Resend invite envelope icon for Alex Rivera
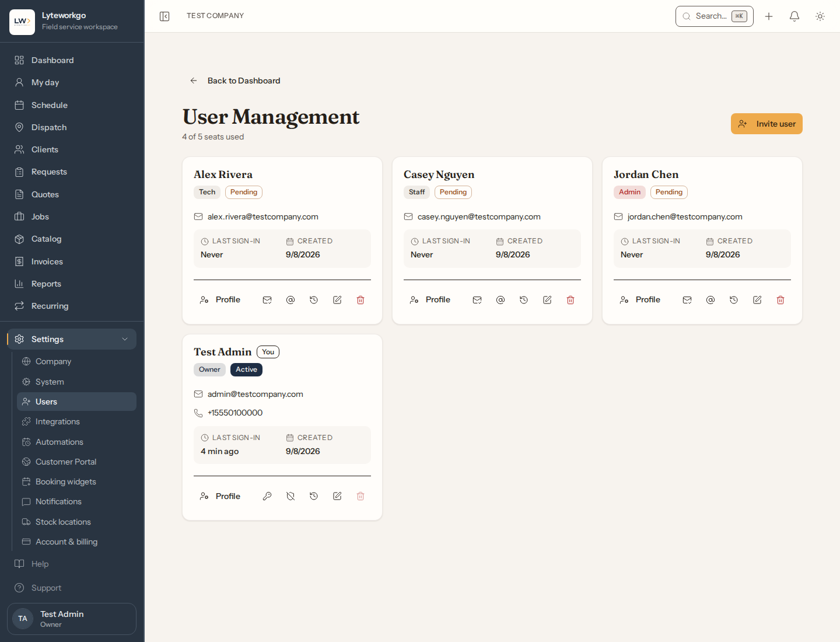Screen dimensions: 840x642 [x=267, y=300]
